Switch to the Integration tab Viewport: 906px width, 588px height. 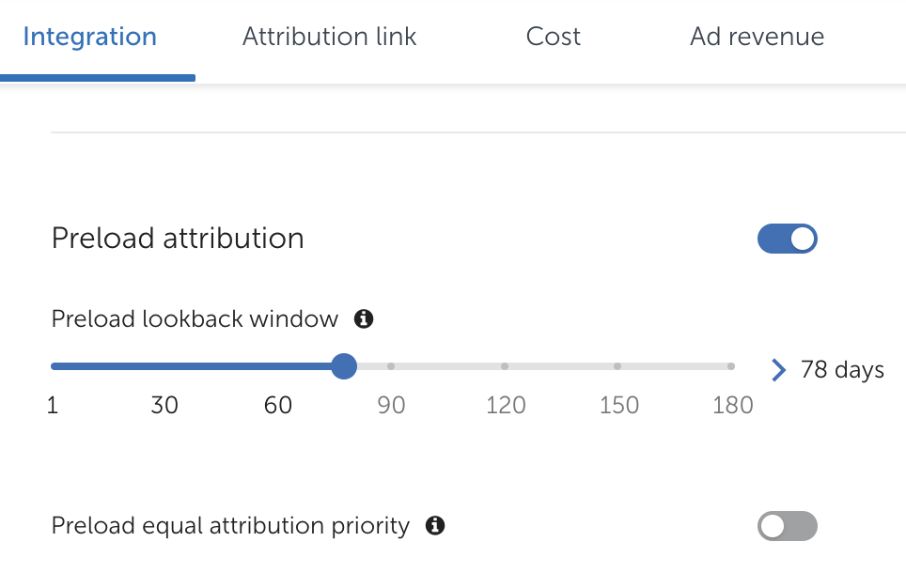point(90,37)
